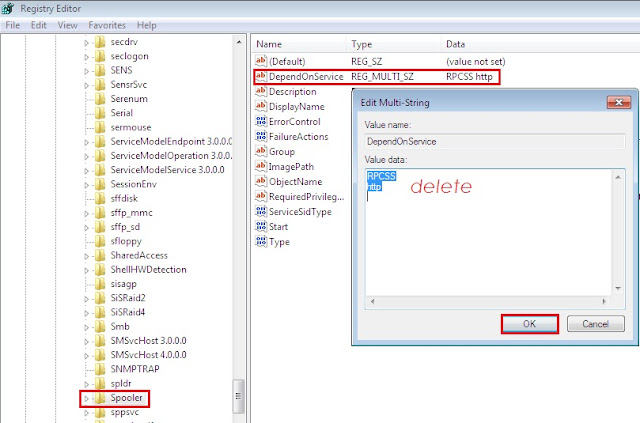Select the ServiceModelService 3.0.0.0 key
Image resolution: width=640 pixels, height=423 pixels.
click(x=167, y=170)
